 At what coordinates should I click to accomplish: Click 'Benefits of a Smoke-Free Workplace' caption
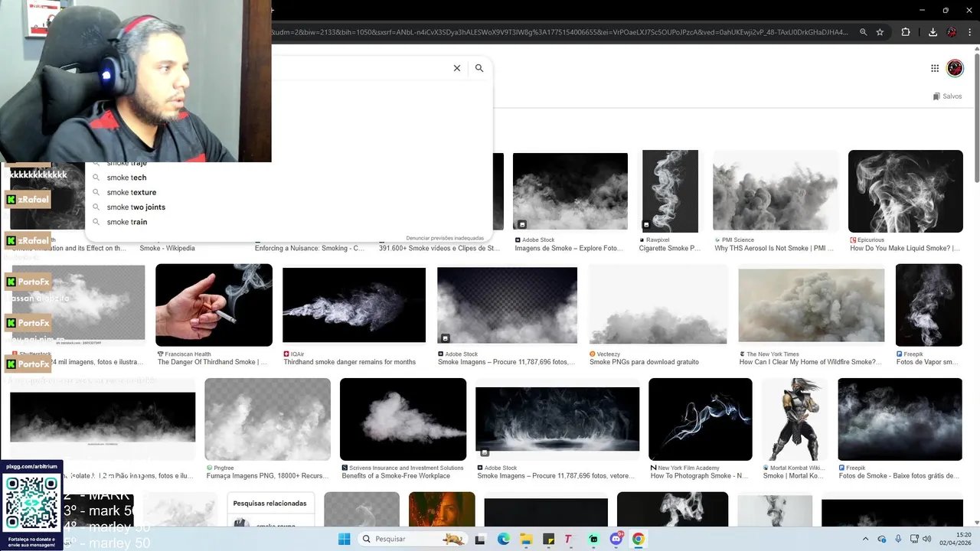click(396, 476)
